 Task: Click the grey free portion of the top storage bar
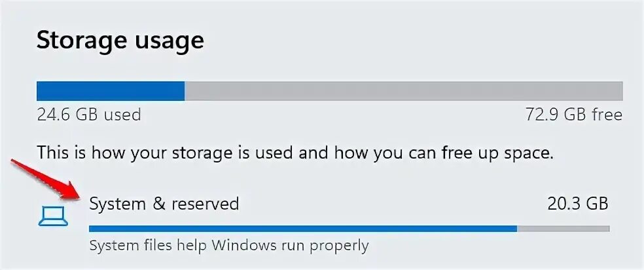pos(403,91)
